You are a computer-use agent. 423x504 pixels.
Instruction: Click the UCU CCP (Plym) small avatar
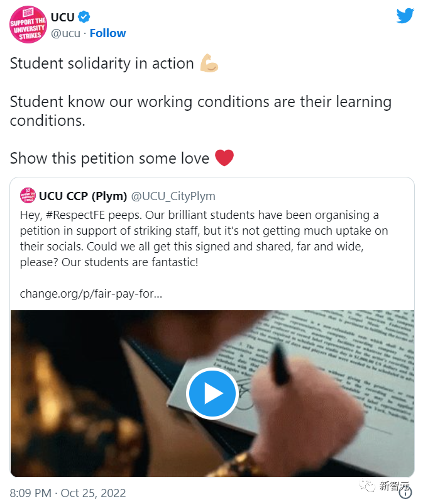[x=28, y=194]
